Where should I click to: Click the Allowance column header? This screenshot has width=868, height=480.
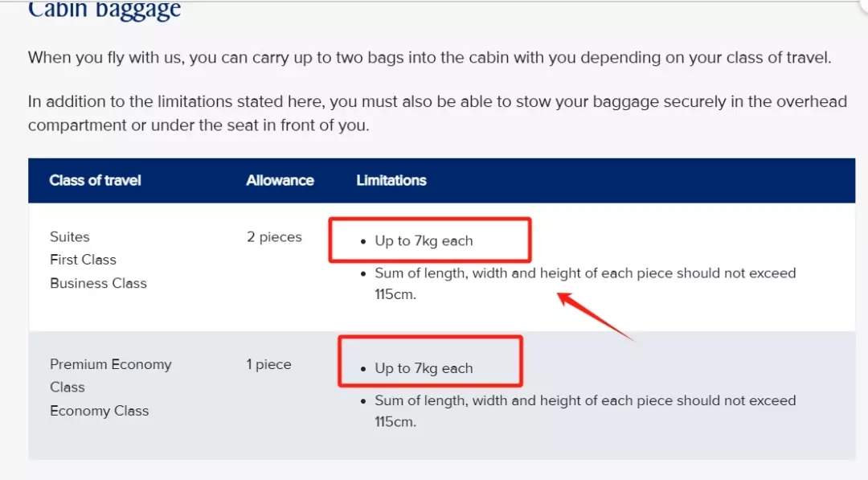[280, 180]
